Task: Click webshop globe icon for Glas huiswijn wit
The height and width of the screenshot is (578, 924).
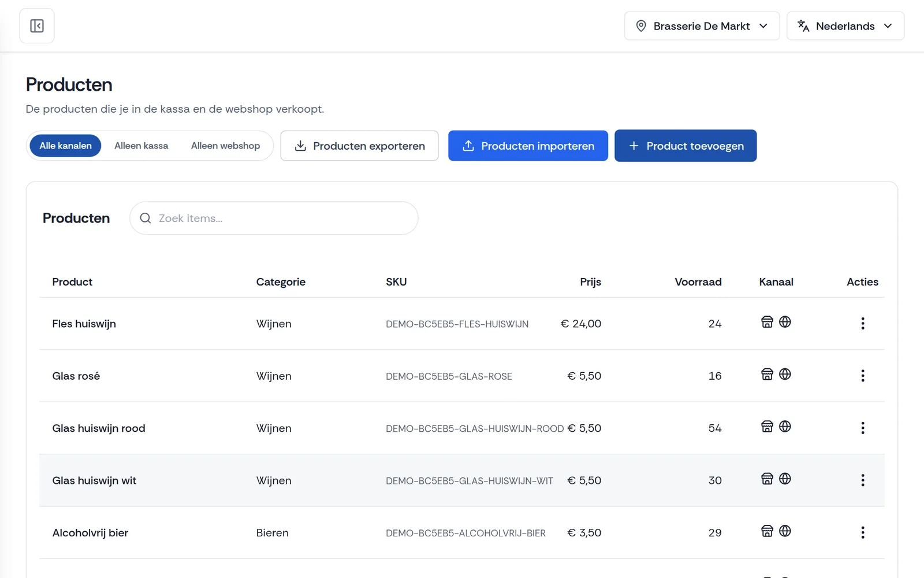Action: click(x=785, y=479)
